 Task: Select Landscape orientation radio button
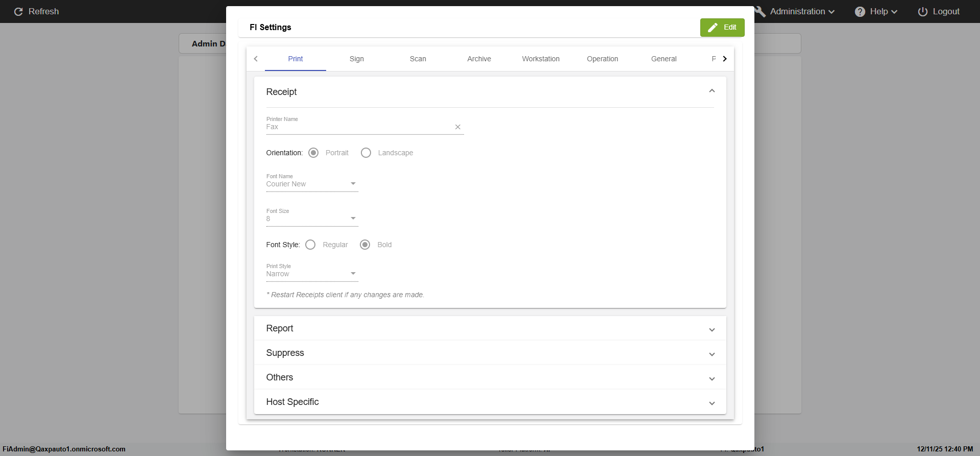click(x=366, y=153)
